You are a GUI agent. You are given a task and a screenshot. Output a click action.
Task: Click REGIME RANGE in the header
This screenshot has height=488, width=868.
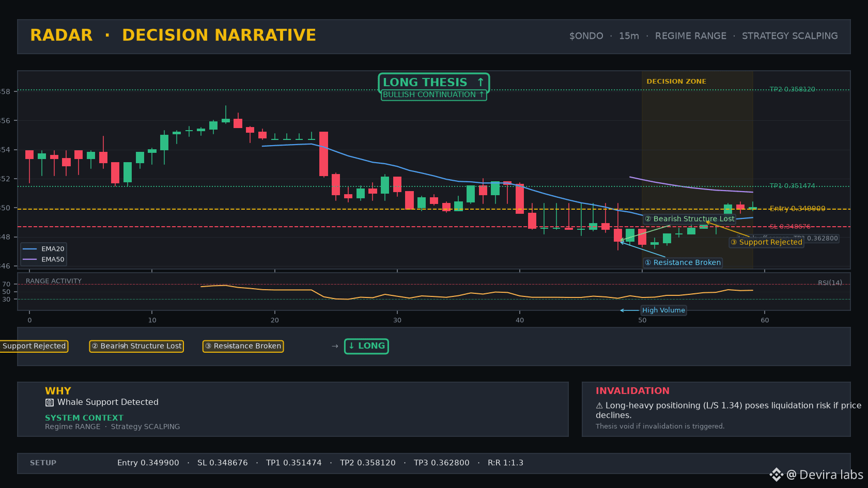click(x=691, y=36)
